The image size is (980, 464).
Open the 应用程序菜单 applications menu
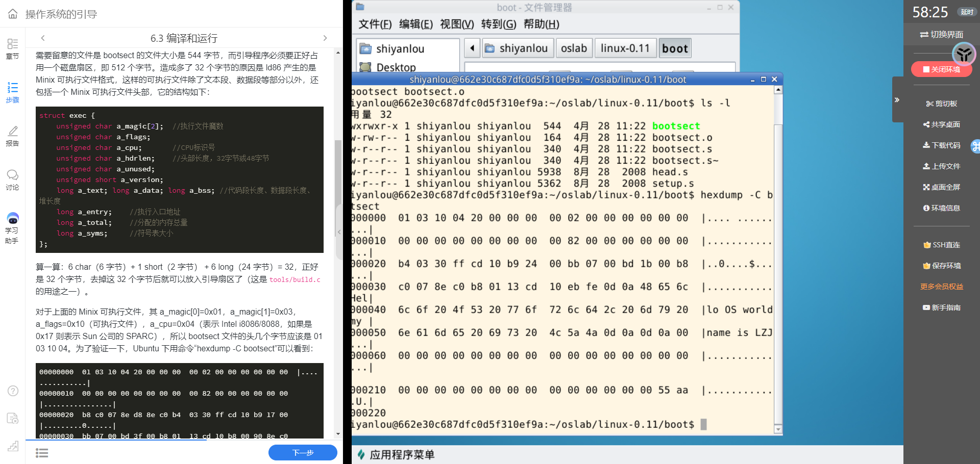coord(396,454)
